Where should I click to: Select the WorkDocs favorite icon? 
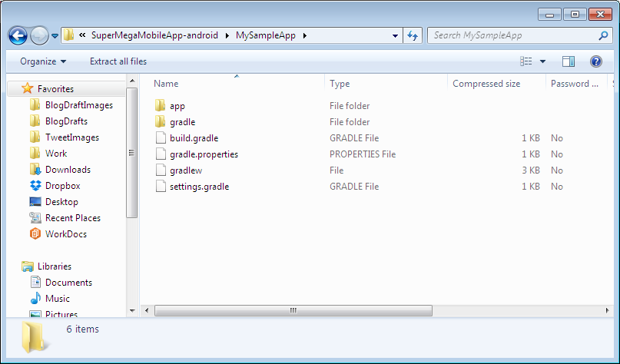tap(35, 234)
